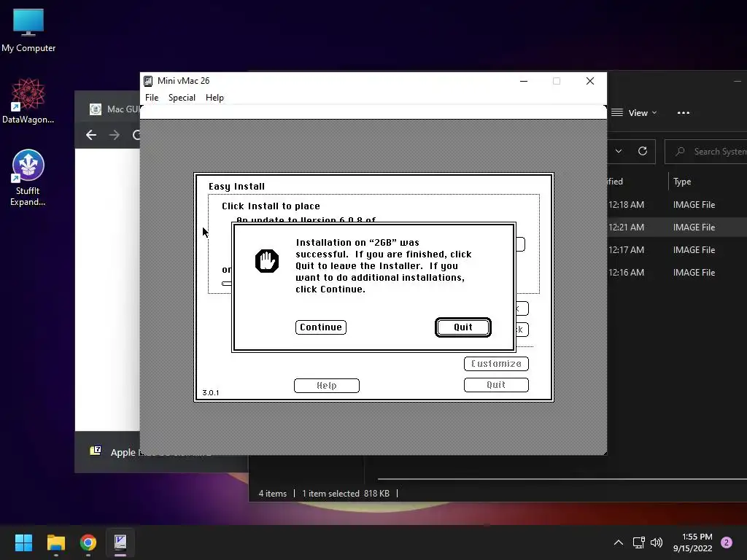747x560 pixels.
Task: Select the StuffIt Expander desktop shortcut
Action: tap(28, 178)
